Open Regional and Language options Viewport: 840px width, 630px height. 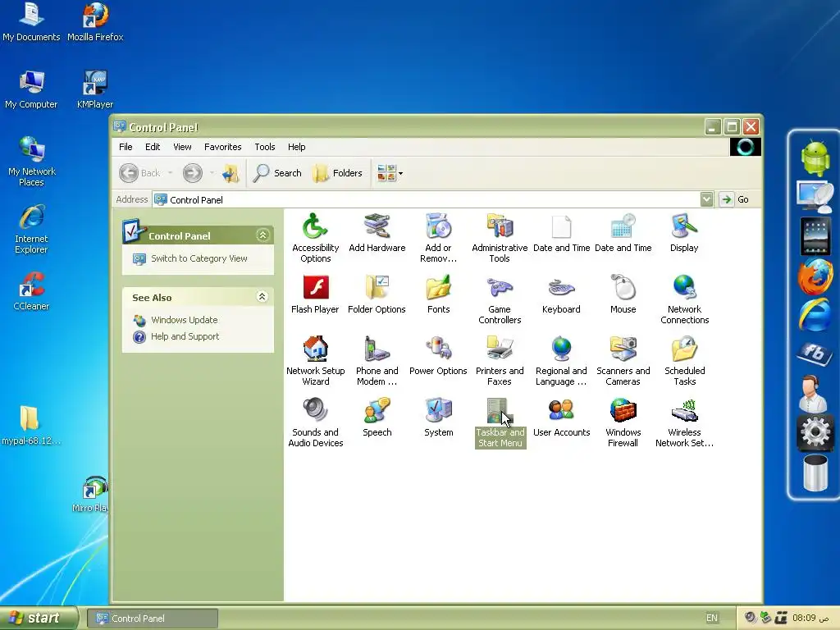coord(561,361)
